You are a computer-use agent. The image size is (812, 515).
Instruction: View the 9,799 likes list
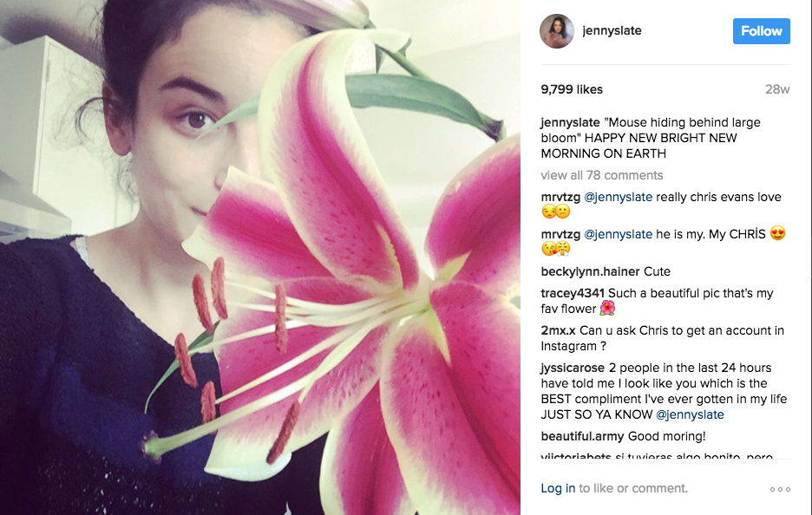coord(572,89)
